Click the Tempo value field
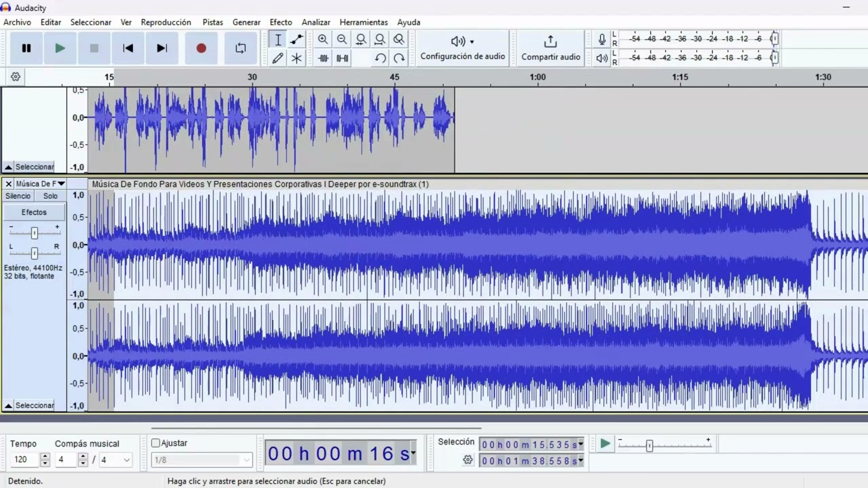Screen dimensions: 868x488 pyautogui.click(x=24, y=460)
